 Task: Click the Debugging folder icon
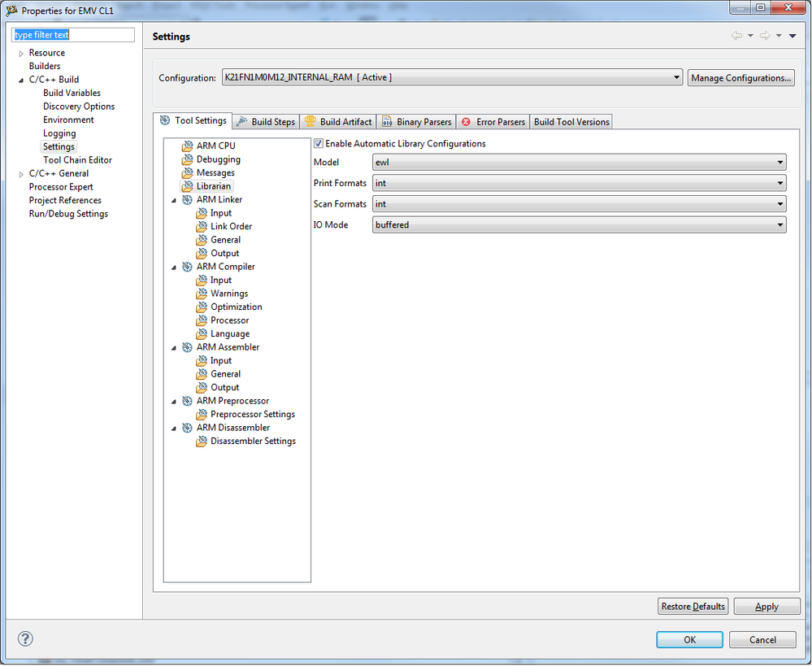tap(188, 159)
